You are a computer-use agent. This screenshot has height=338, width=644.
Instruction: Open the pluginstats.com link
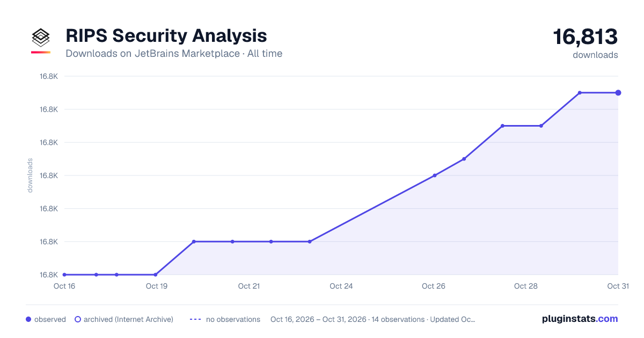(580, 319)
